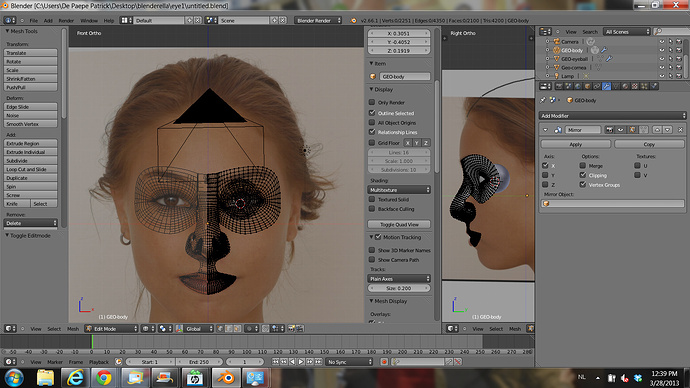The width and height of the screenshot is (690, 388).
Task: Open the Help menu
Action: 109,21
